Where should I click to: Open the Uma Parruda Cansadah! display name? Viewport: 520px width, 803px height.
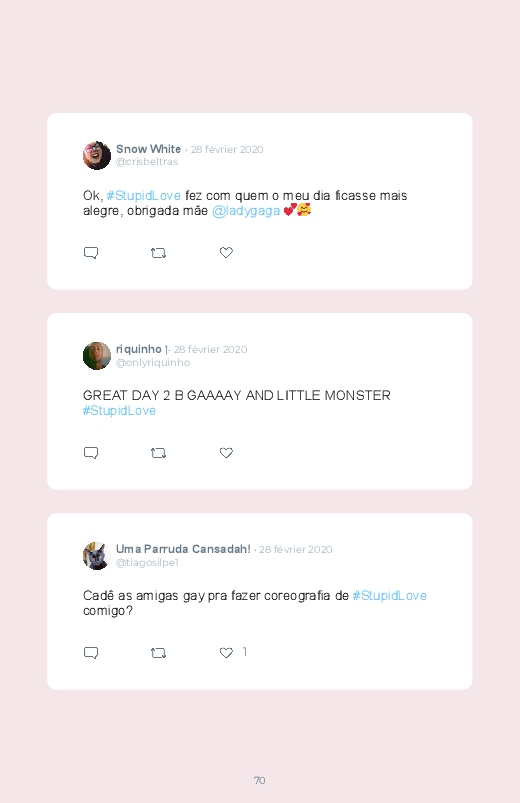coord(183,549)
